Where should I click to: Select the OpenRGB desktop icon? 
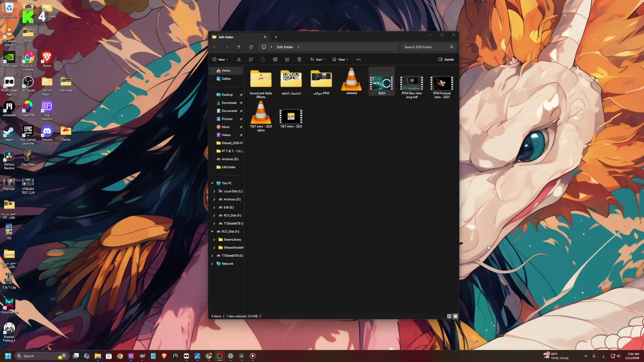tap(28, 109)
